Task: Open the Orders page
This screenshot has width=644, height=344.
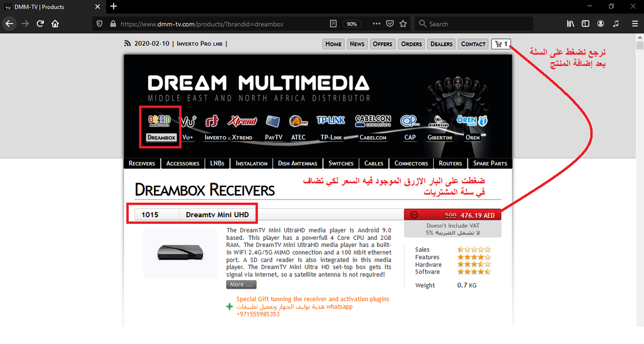Action: [x=412, y=44]
